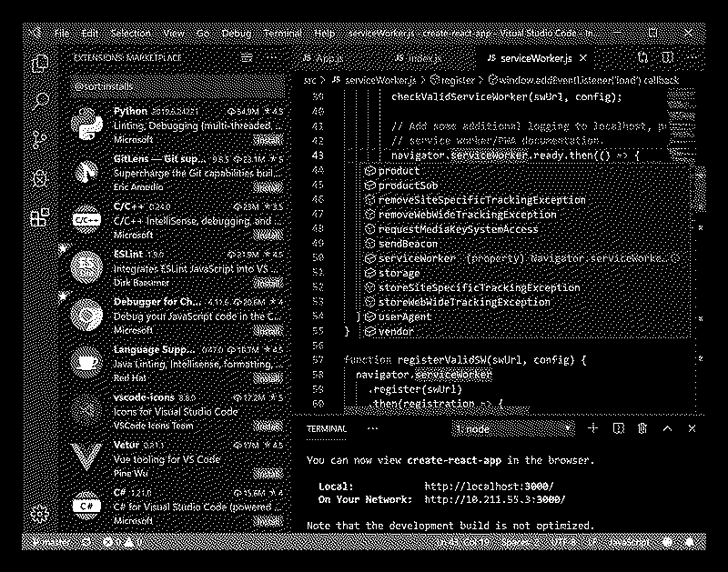Clear the extensions search results

[247, 57]
